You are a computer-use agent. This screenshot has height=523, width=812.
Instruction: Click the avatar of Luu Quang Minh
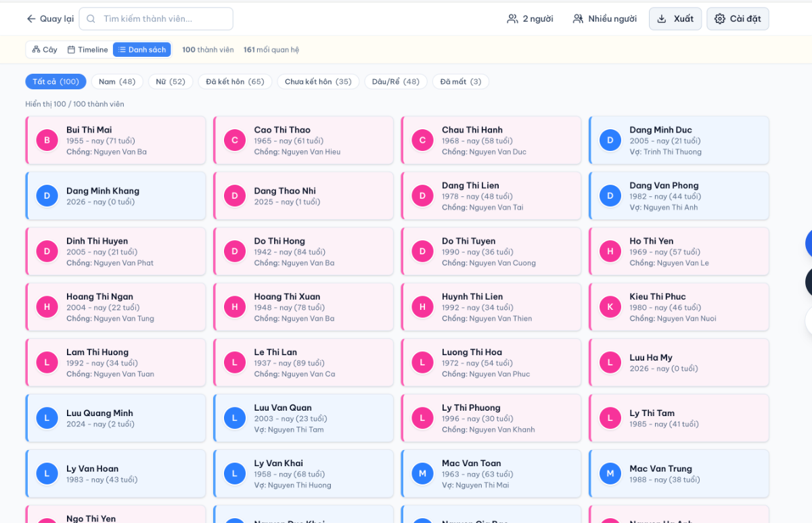[x=47, y=417]
